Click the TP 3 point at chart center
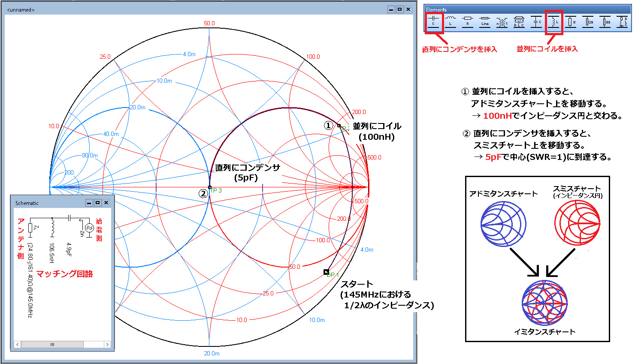Viewport: 638px width, 364px height. [210, 187]
